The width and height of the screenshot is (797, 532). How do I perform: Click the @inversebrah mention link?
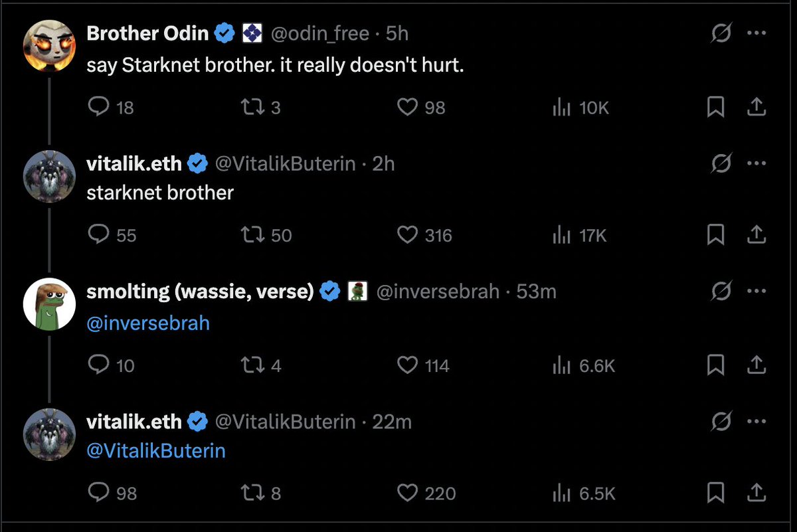[148, 323]
